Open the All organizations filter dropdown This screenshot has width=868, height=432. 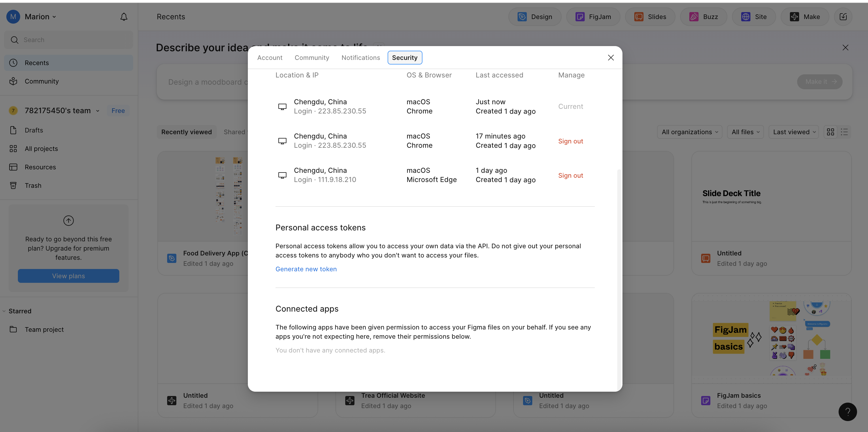689,132
